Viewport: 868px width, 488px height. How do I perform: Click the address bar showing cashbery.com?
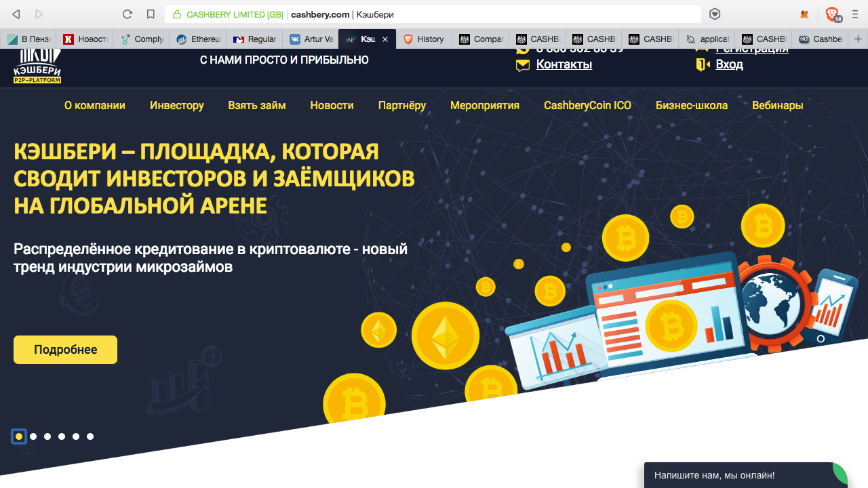(x=433, y=14)
